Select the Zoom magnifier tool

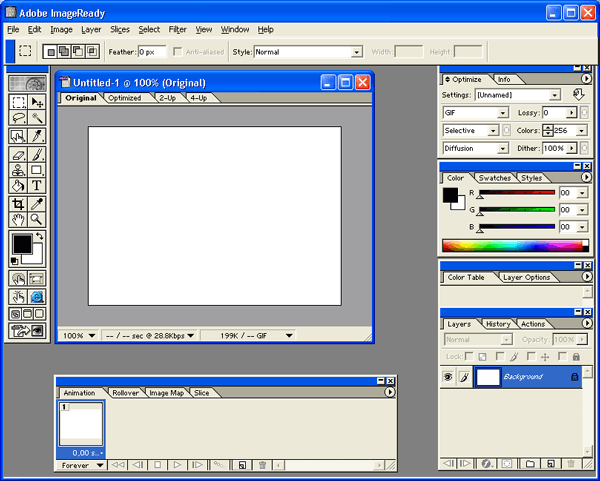37,219
